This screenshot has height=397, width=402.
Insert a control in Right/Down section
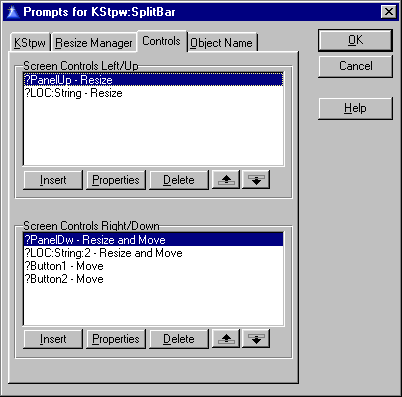(x=53, y=339)
